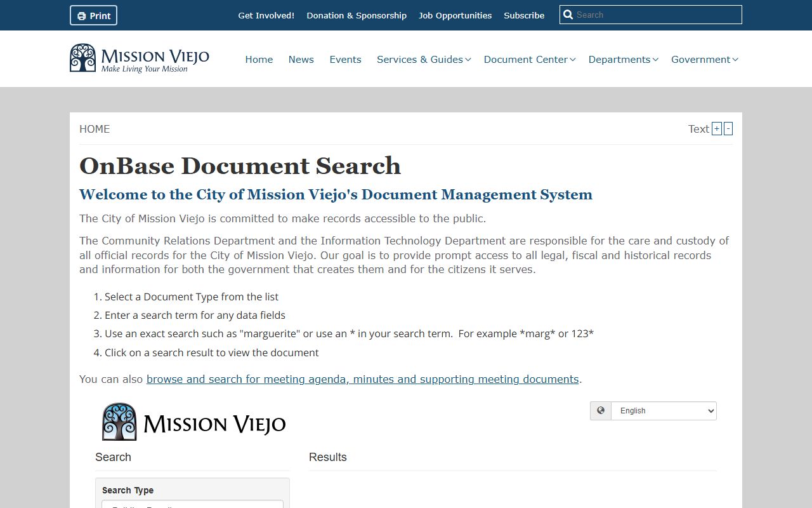Go to Job Opportunities
This screenshot has width=812, height=508.
455,15
